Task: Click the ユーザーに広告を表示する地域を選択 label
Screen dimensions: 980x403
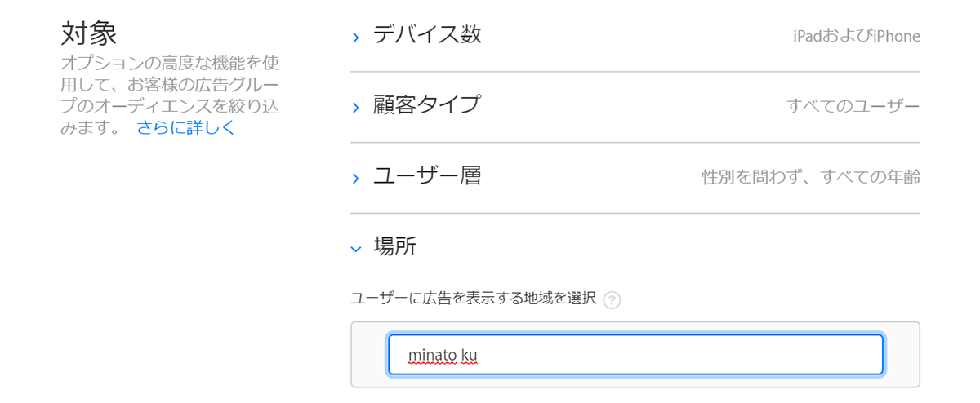Action: [x=473, y=298]
